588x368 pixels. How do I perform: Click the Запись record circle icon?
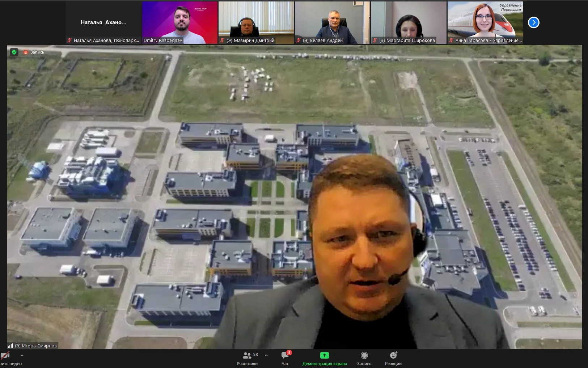(364, 355)
